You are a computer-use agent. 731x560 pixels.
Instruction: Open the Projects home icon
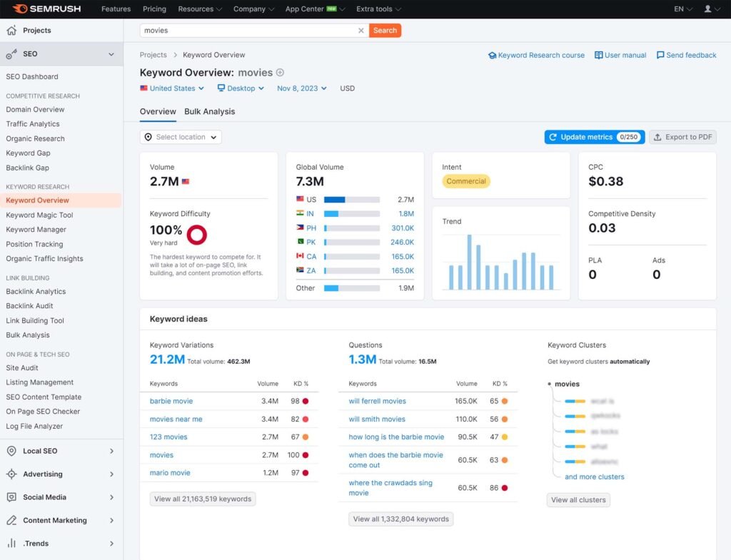pyautogui.click(x=11, y=30)
